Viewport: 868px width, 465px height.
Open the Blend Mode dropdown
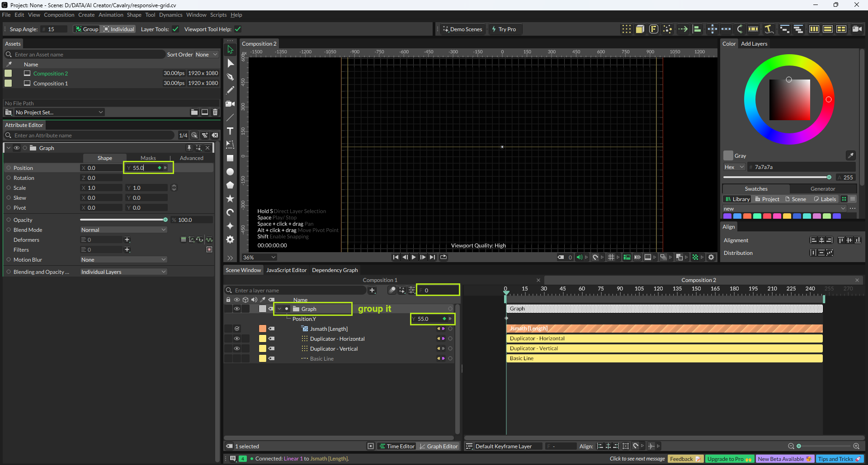pos(123,230)
